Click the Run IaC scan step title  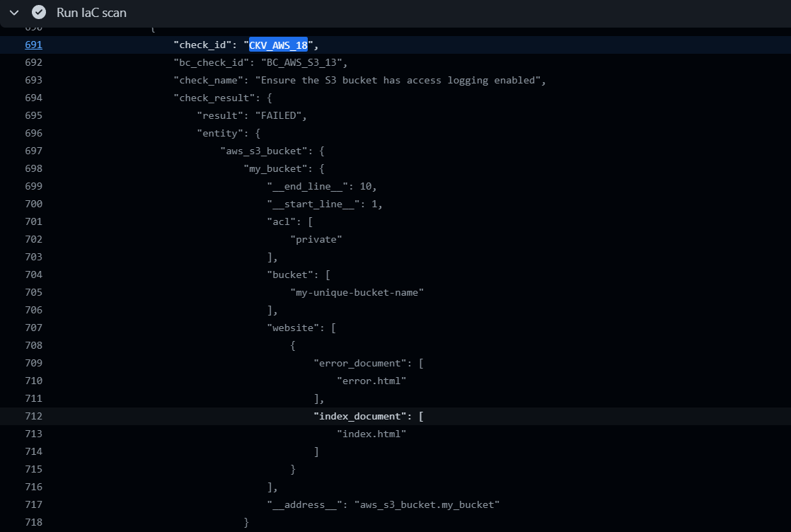click(91, 13)
